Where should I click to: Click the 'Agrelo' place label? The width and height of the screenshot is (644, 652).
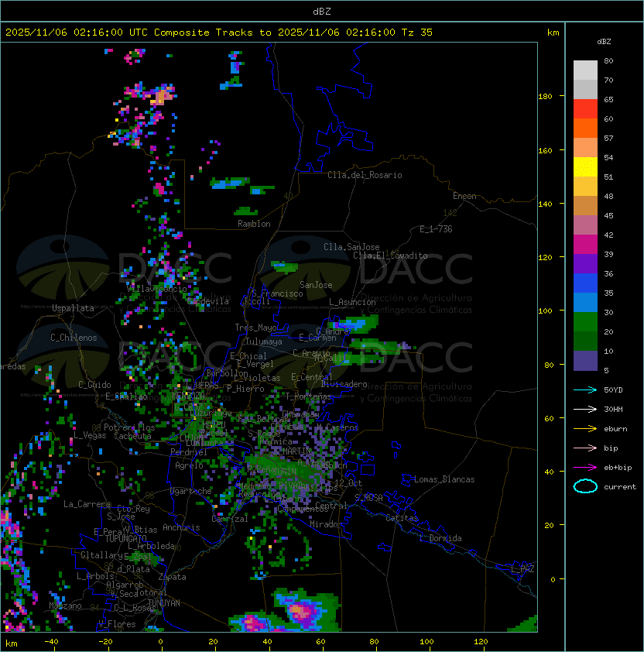click(189, 465)
